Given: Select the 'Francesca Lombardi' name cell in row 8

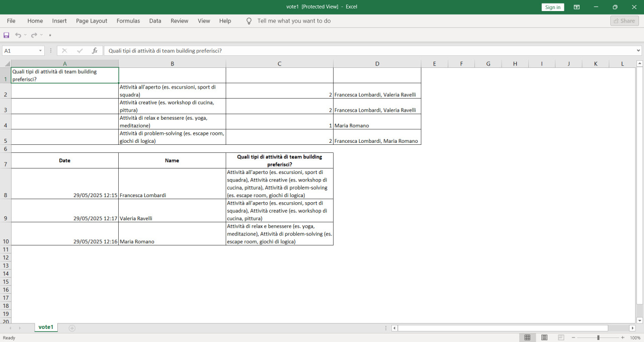Looking at the screenshot, I should coord(172,184).
